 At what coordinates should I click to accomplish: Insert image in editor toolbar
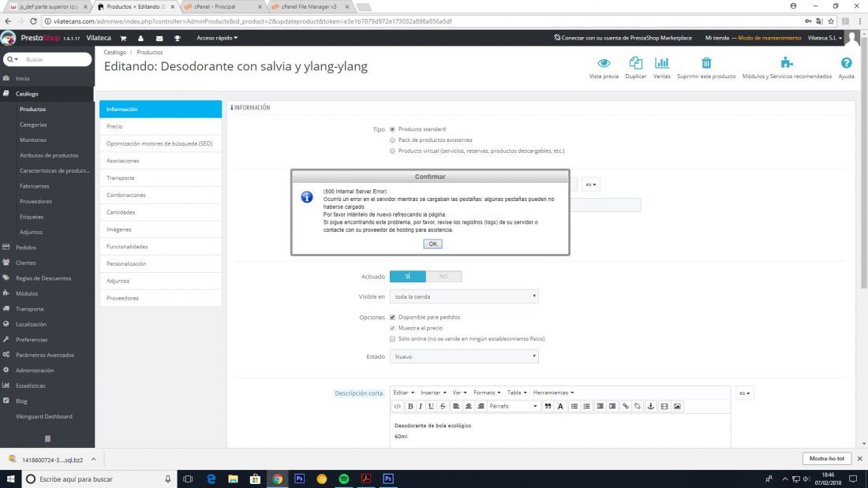(677, 406)
